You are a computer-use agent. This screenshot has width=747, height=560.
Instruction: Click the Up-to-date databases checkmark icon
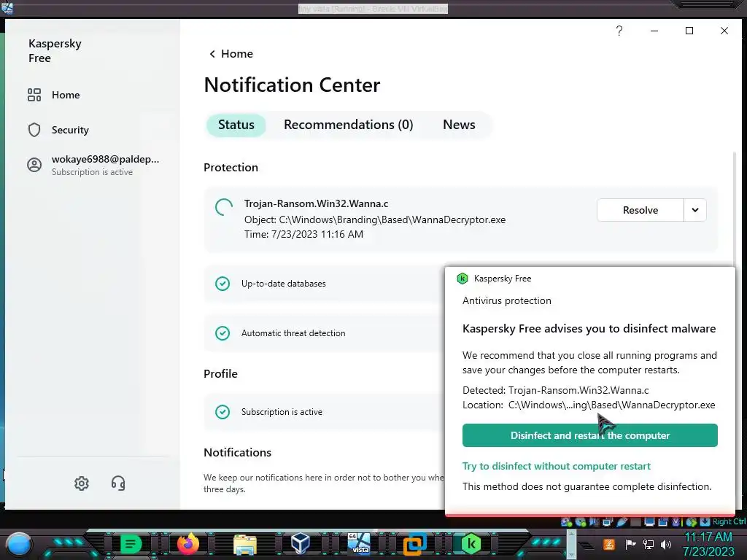coord(222,284)
